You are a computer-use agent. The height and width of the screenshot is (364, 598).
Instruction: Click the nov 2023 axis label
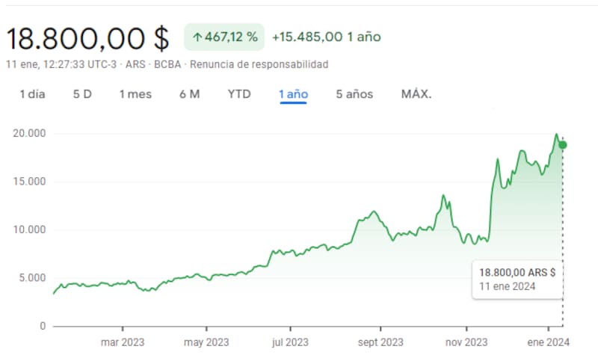(x=466, y=342)
